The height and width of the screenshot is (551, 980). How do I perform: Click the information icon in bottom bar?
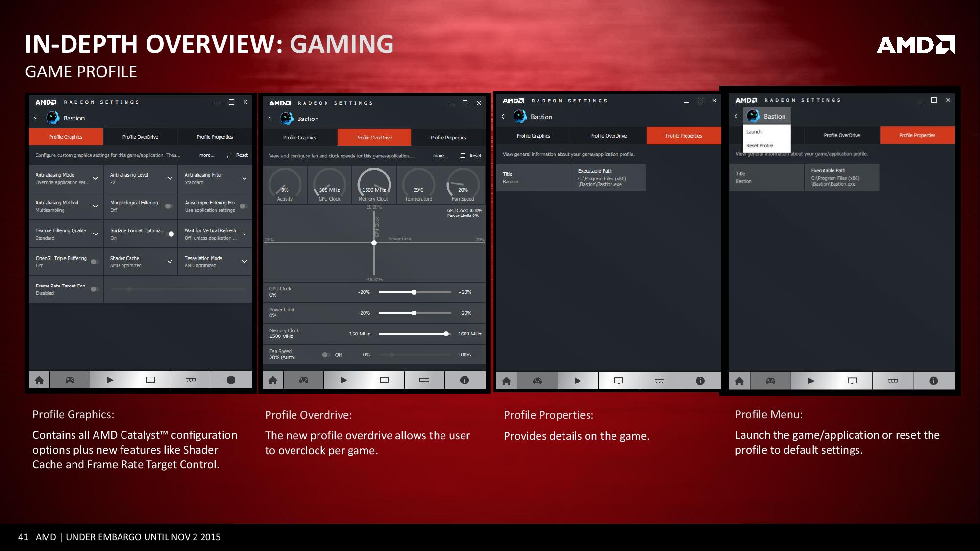[x=231, y=380]
